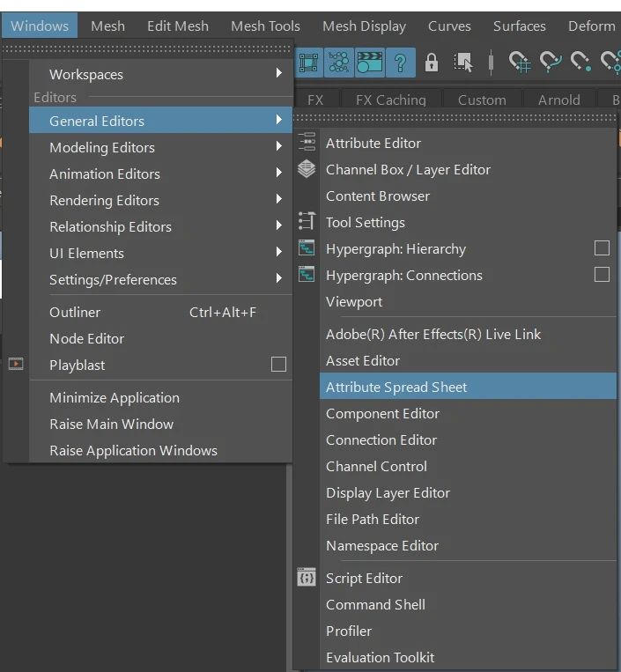The width and height of the screenshot is (621, 672).
Task: Launch the Command Shell
Action: (x=468, y=604)
